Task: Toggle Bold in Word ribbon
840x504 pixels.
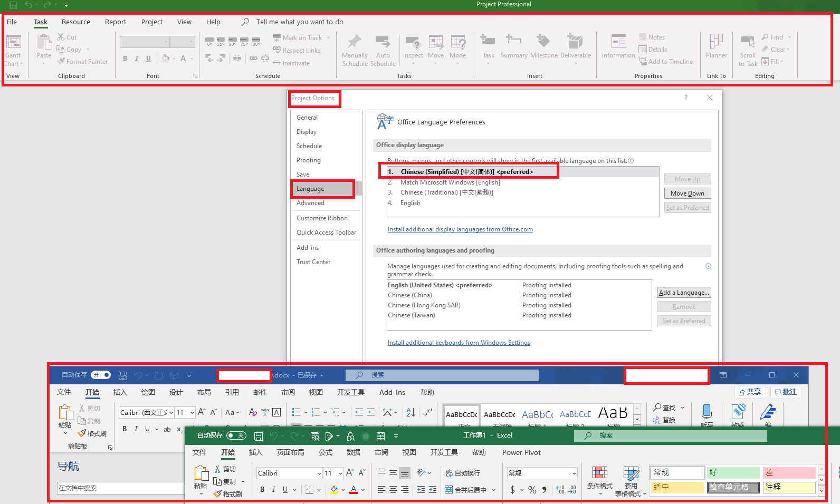Action: 125,429
